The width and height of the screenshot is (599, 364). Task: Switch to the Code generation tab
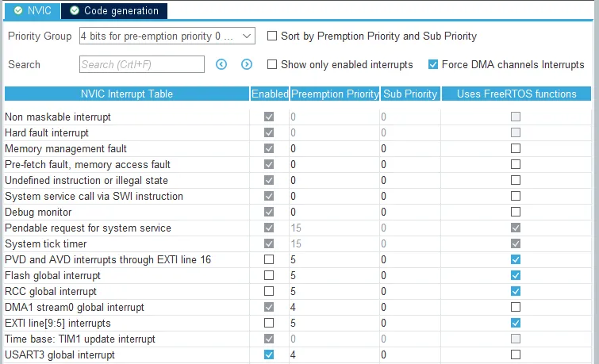pyautogui.click(x=114, y=10)
